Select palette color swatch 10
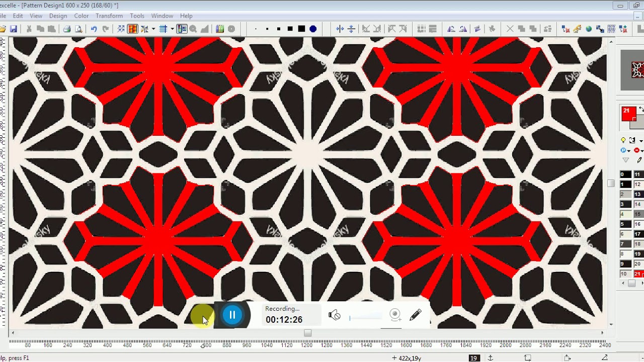This screenshot has height=362, width=644. click(625, 274)
